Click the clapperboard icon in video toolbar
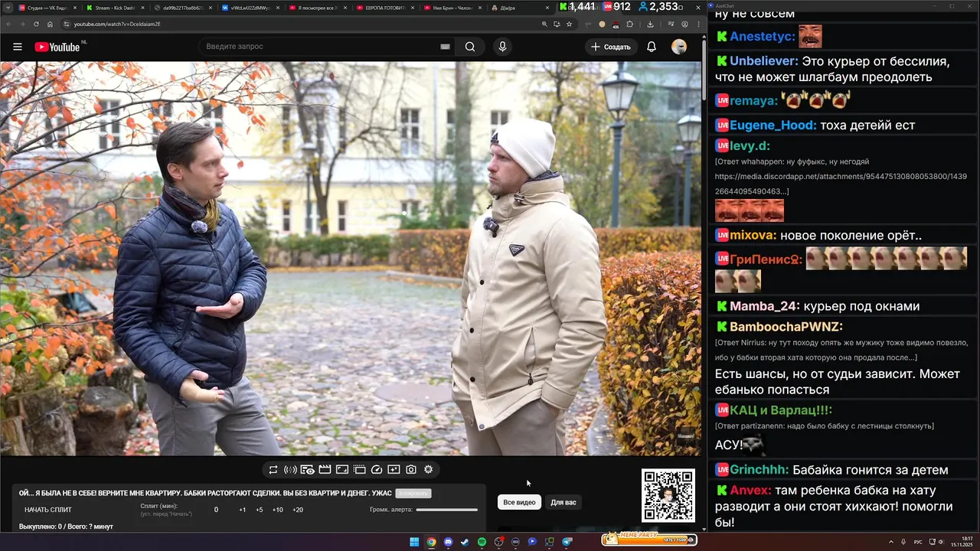The width and height of the screenshot is (980, 551). (325, 470)
